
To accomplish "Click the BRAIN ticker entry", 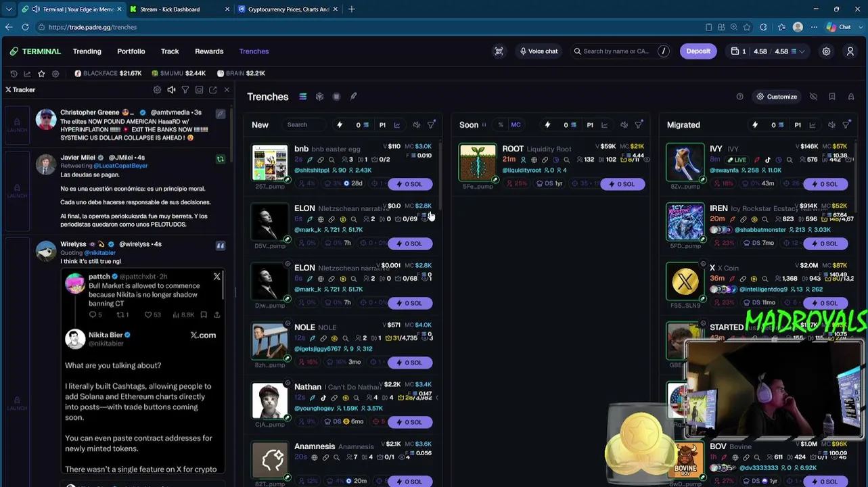I will point(242,73).
